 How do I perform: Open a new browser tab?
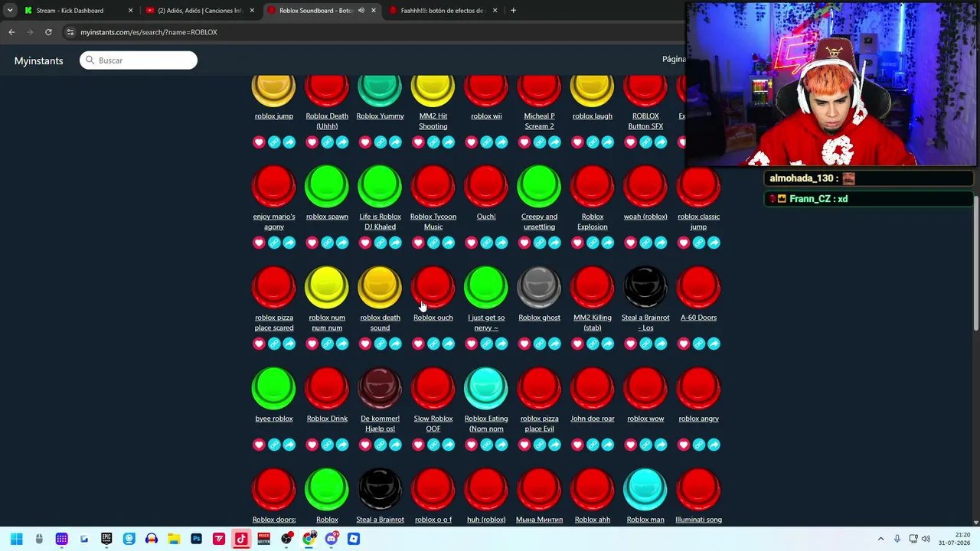click(513, 11)
